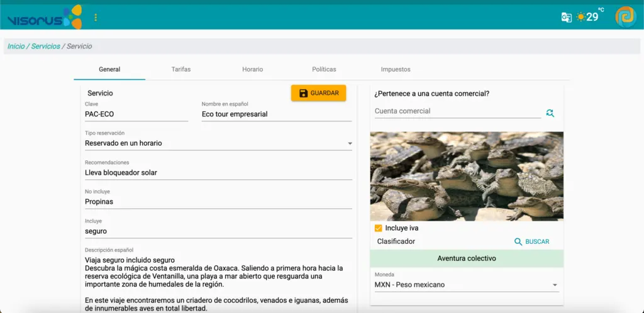Image resolution: width=644 pixels, height=313 pixels.
Task: Follow the Servicios breadcrumb link
Action: tap(45, 47)
